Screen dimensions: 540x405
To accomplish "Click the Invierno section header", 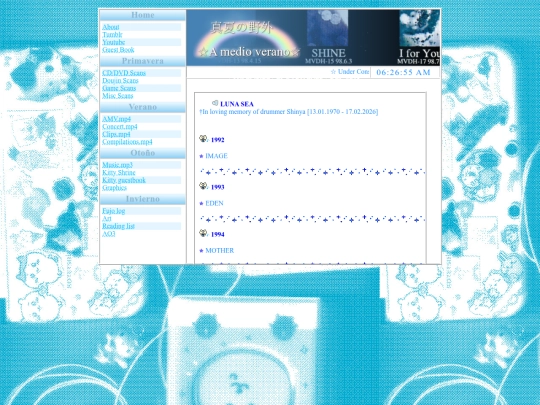I will 143,199.
